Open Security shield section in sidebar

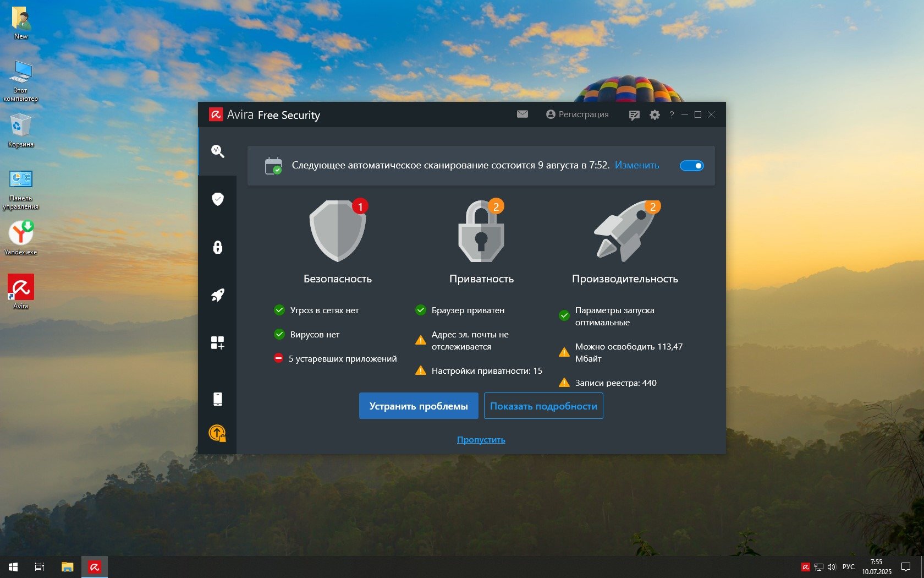[x=218, y=199]
